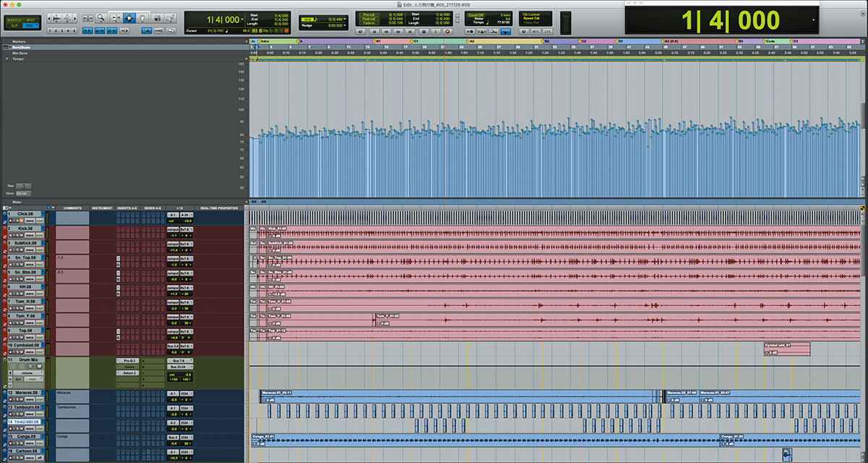Image resolution: width=868 pixels, height=463 pixels.
Task: Toggle Count Off in the transport
Action: 476,14
